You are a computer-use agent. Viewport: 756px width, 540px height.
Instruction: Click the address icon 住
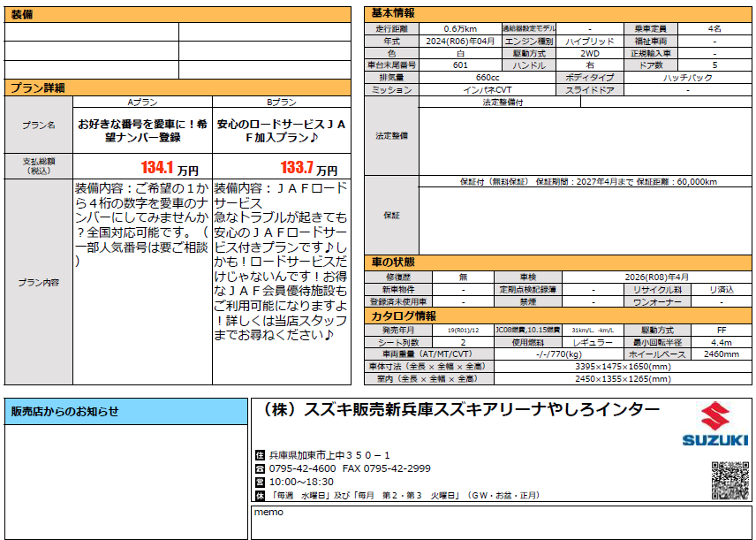coord(260,455)
